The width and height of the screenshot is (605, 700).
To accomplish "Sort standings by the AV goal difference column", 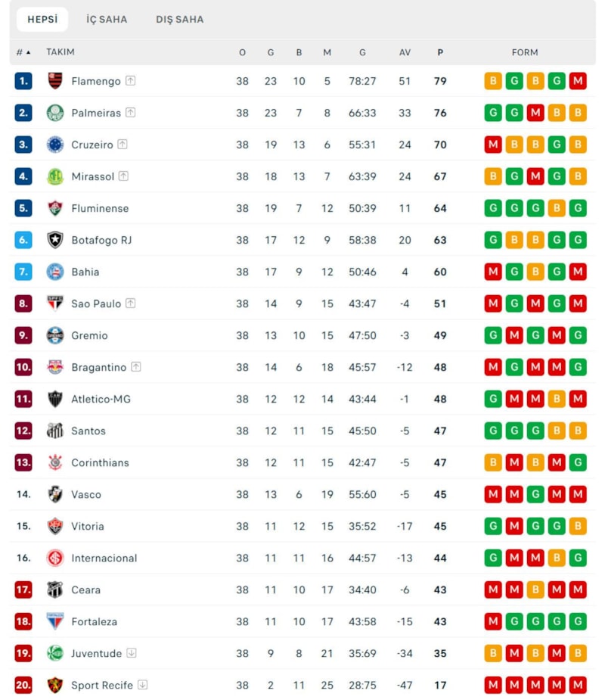I will click(405, 52).
